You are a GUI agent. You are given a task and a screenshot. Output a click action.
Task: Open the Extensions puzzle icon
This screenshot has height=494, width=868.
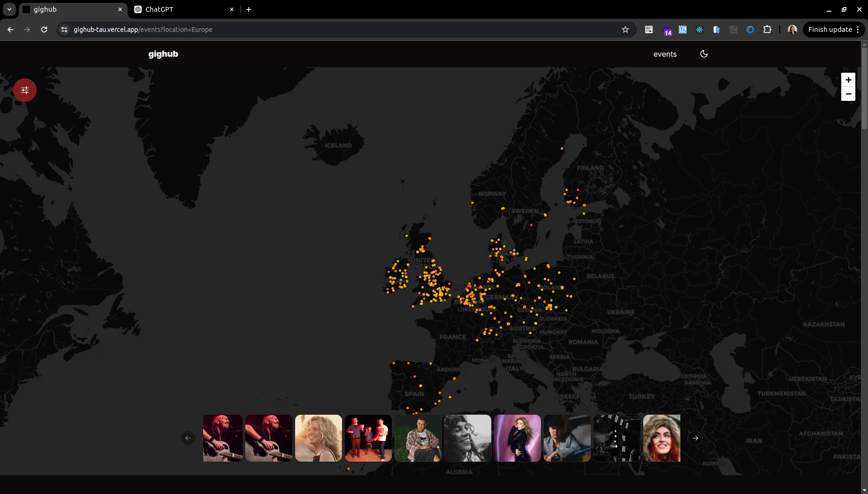[x=767, y=30]
